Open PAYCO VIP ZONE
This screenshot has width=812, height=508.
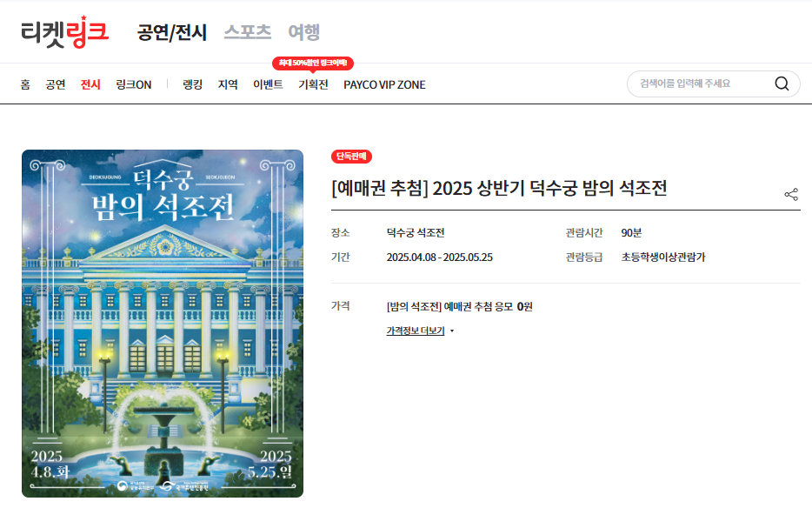click(384, 84)
